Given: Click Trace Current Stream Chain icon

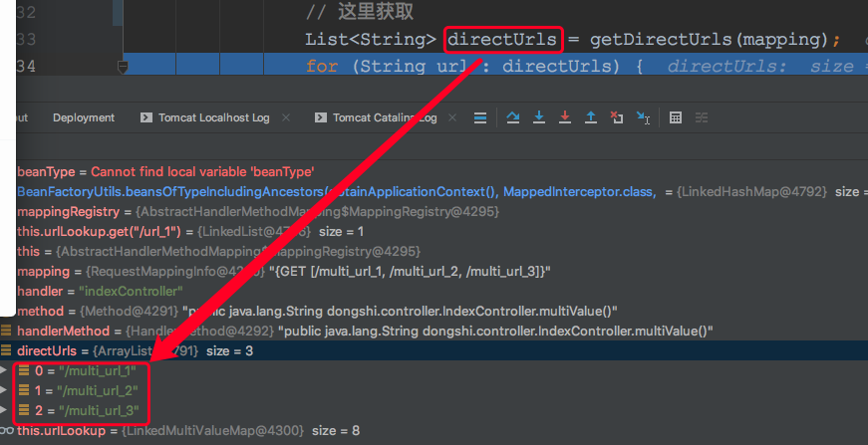Looking at the screenshot, I should coord(702,117).
